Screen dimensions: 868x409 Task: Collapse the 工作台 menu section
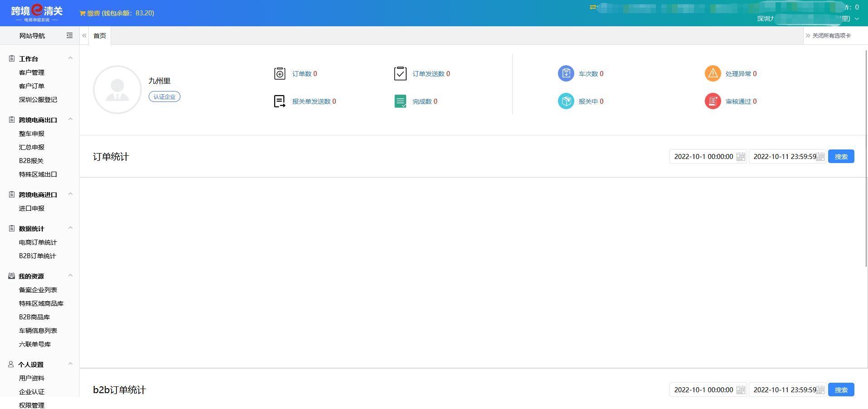[x=70, y=58]
